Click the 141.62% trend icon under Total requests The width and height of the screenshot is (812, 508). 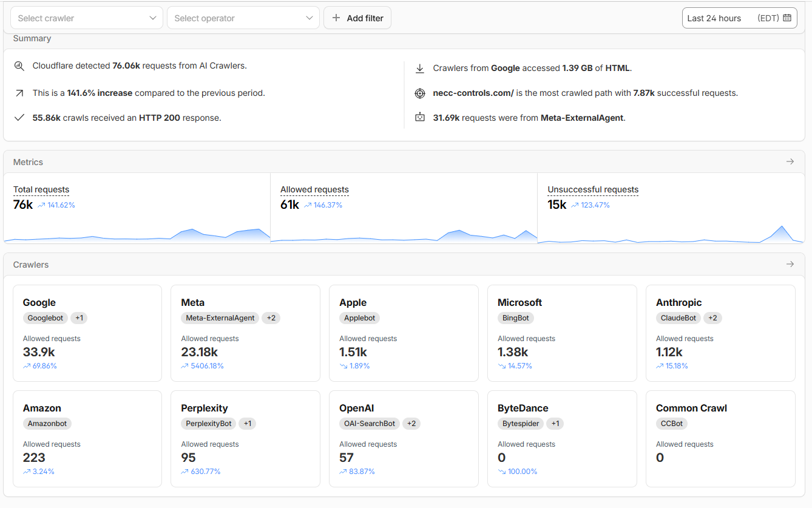click(41, 205)
